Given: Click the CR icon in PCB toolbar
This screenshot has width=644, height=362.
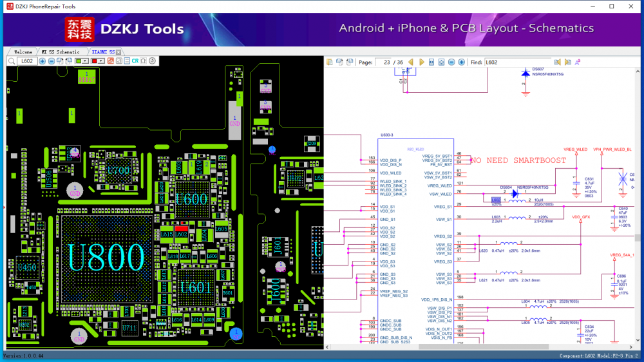Looking at the screenshot, I should [135, 61].
